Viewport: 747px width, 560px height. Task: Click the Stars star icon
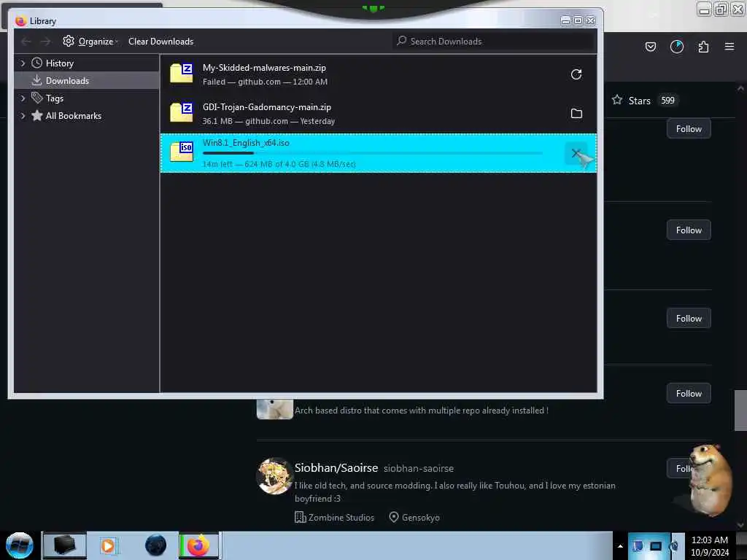(617, 100)
